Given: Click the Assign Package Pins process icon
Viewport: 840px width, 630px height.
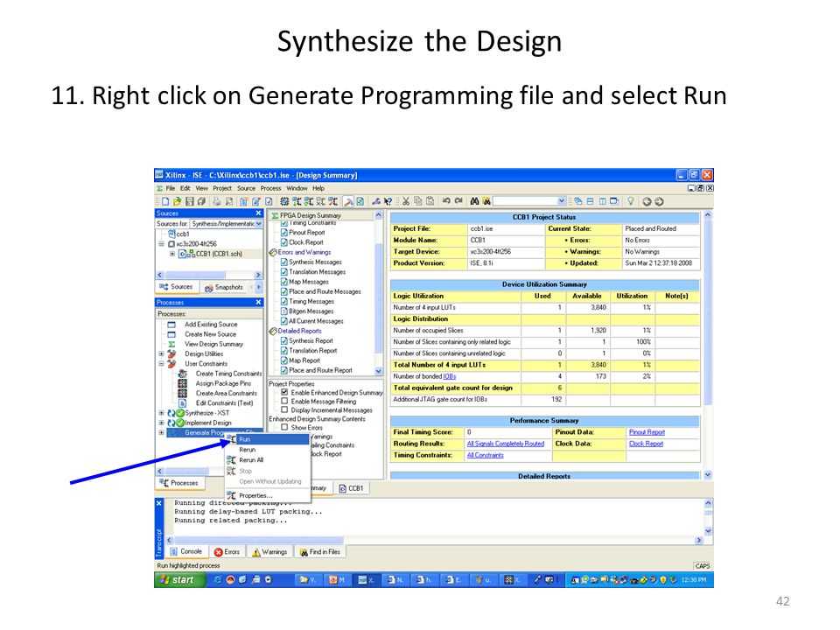Looking at the screenshot, I should (x=183, y=383).
